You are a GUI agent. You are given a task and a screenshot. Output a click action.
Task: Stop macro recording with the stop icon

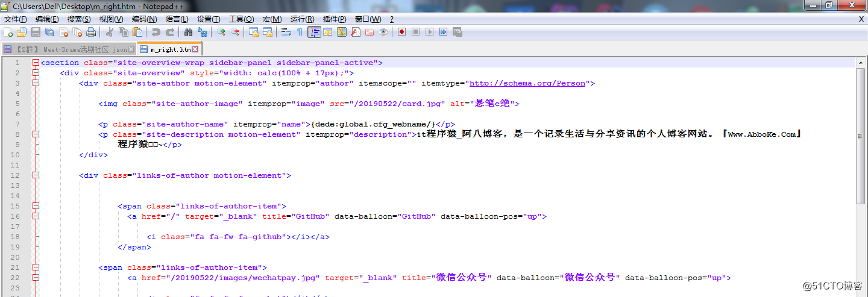click(415, 32)
